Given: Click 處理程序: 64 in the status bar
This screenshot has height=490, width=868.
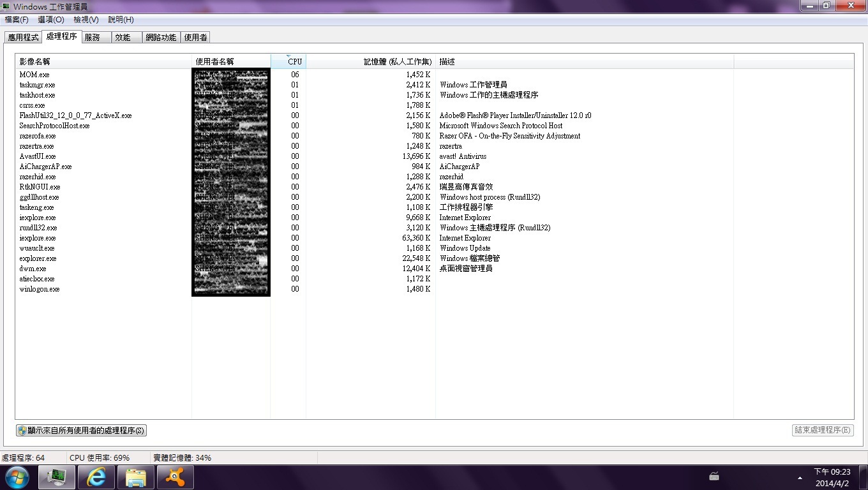Looking at the screenshot, I should tap(23, 458).
